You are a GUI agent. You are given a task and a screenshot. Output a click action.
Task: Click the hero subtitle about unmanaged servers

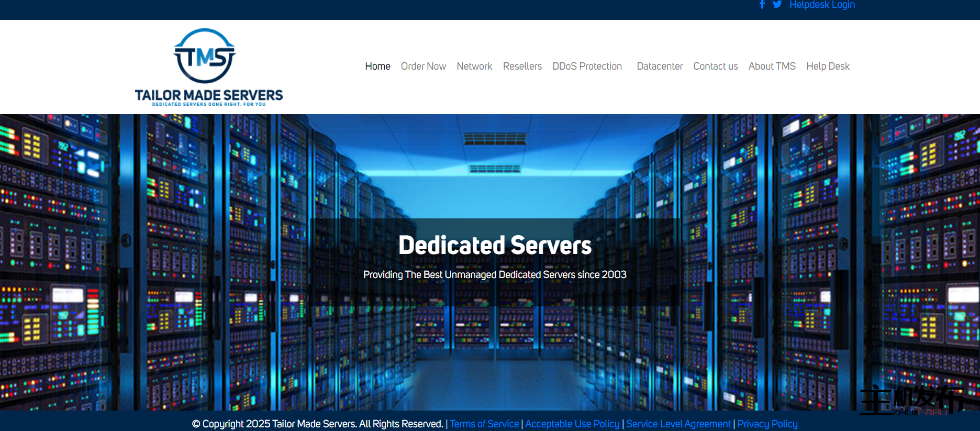495,275
